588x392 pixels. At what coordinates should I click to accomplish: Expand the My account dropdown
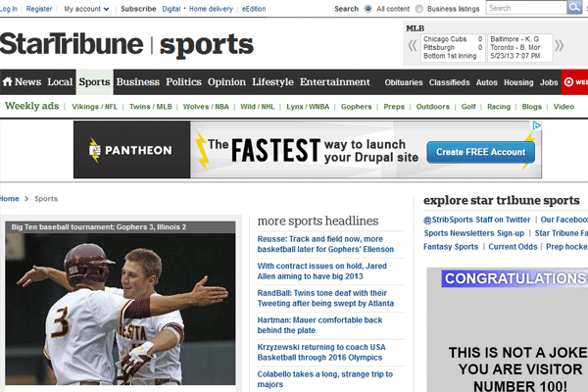tap(86, 9)
